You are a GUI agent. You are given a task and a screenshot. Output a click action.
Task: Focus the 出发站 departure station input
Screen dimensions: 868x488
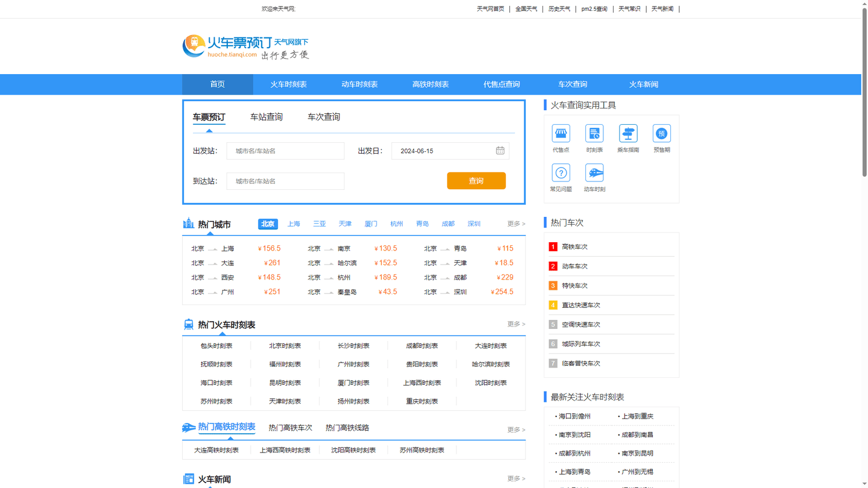[285, 151]
